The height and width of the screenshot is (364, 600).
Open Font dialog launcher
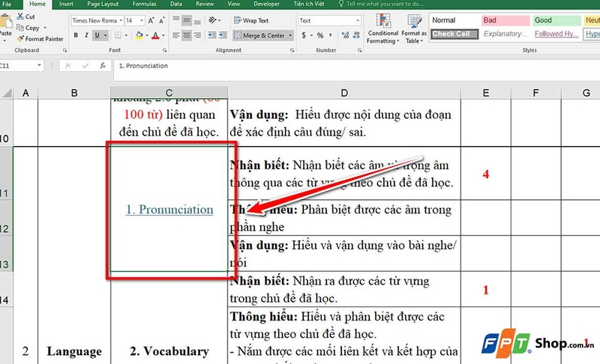tap(164, 50)
